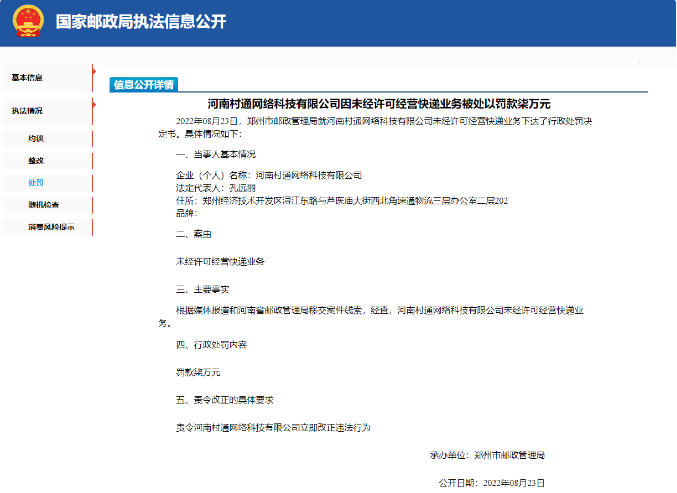Click the 信息公开详情 tab label
Screen dimensions: 677x493
point(144,85)
